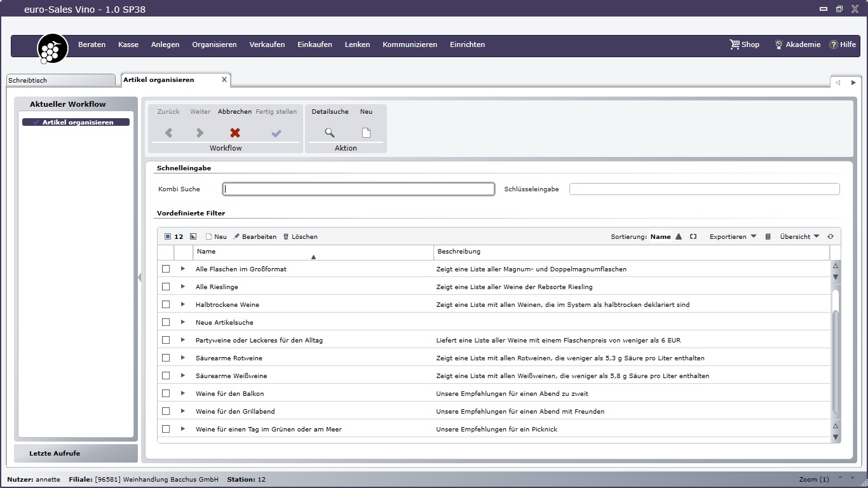Expand the Partyweine oder Leckeres row
The image size is (868, 488).
pyautogui.click(x=183, y=340)
